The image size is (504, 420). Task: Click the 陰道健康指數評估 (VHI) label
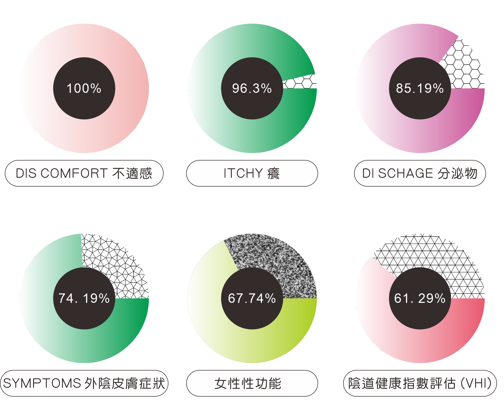point(420,383)
